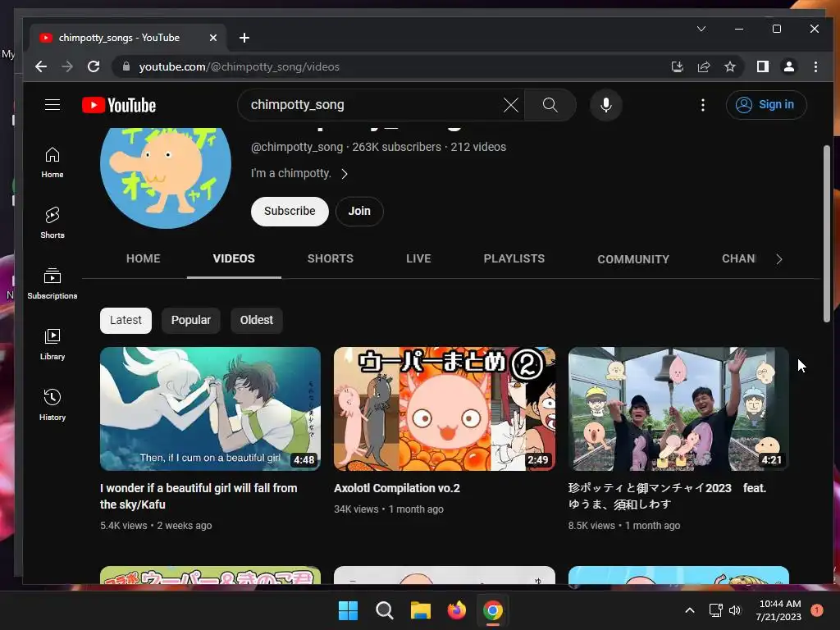This screenshot has height=630, width=840.
Task: Open Subscriptions in the sidebar
Action: pyautogui.click(x=52, y=283)
